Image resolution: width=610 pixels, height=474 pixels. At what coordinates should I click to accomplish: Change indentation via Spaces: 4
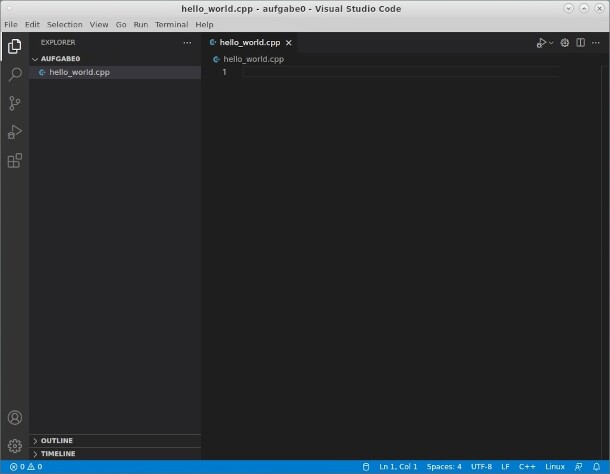[x=444, y=467]
